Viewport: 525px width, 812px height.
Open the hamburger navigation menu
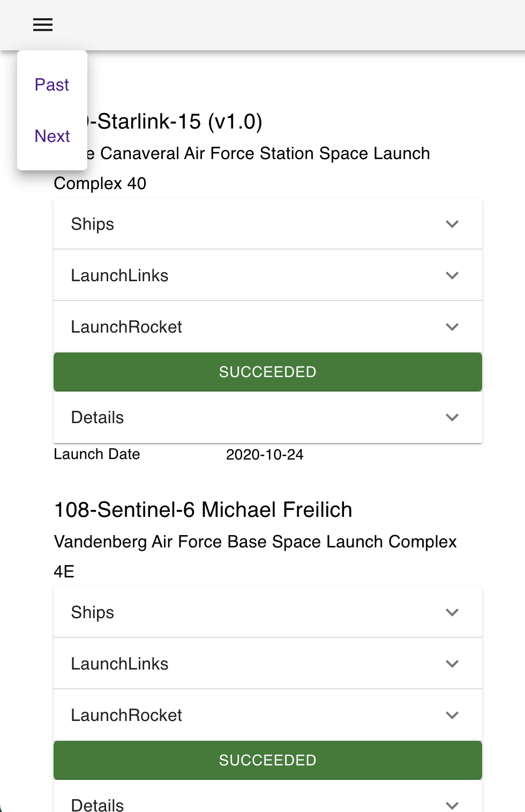tap(42, 25)
